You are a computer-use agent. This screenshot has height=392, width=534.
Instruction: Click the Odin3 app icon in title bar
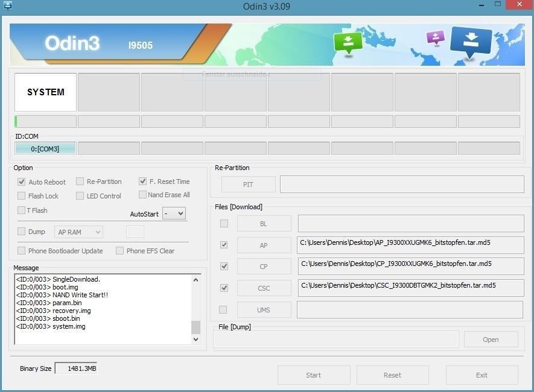pyautogui.click(x=7, y=5)
